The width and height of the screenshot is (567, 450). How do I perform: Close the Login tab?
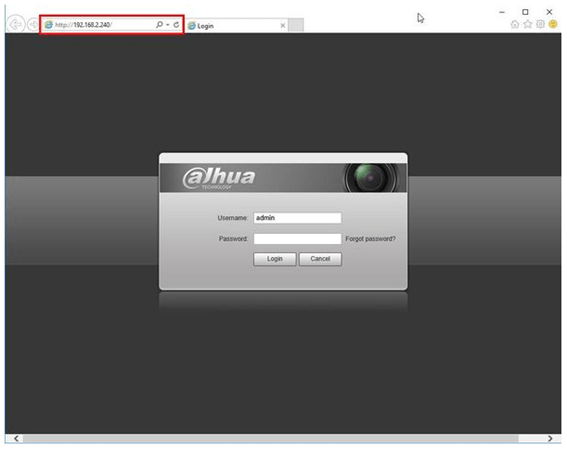(x=283, y=26)
